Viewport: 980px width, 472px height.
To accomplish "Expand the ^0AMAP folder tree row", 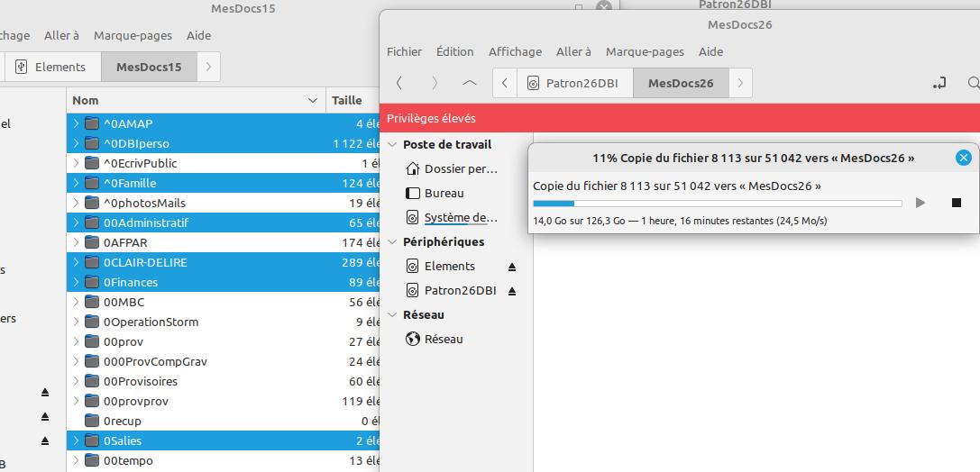I will click(76, 123).
